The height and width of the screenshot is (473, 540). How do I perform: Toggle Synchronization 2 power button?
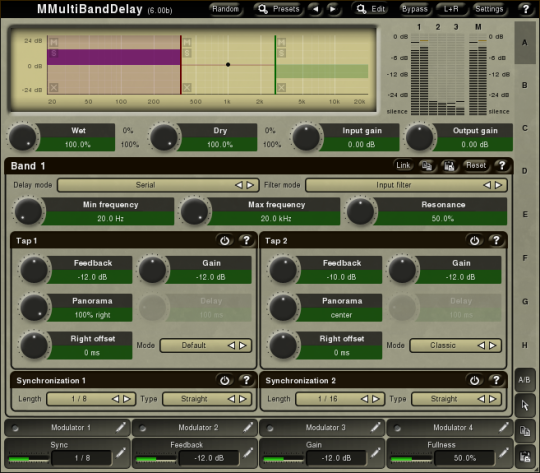(475, 380)
